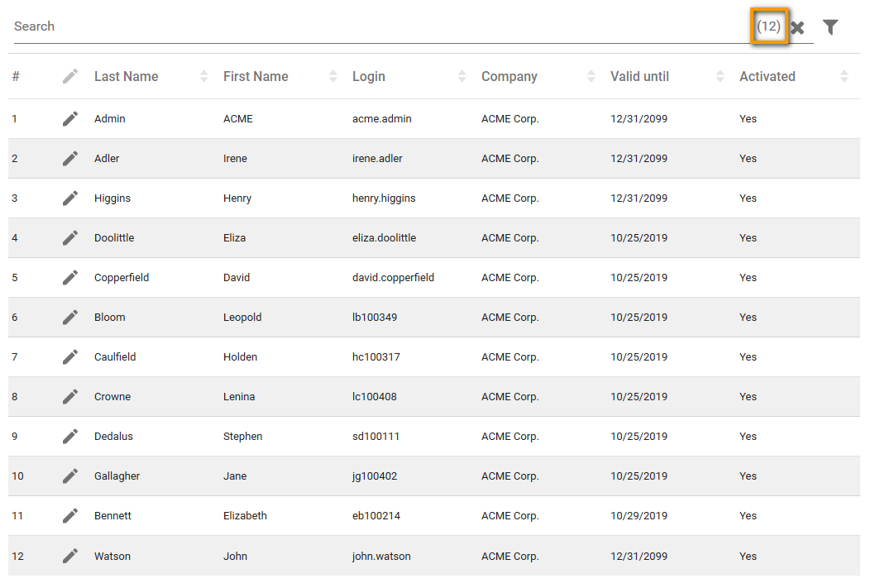Sort table by Login column
Screen dimensions: 871x588
pos(462,77)
